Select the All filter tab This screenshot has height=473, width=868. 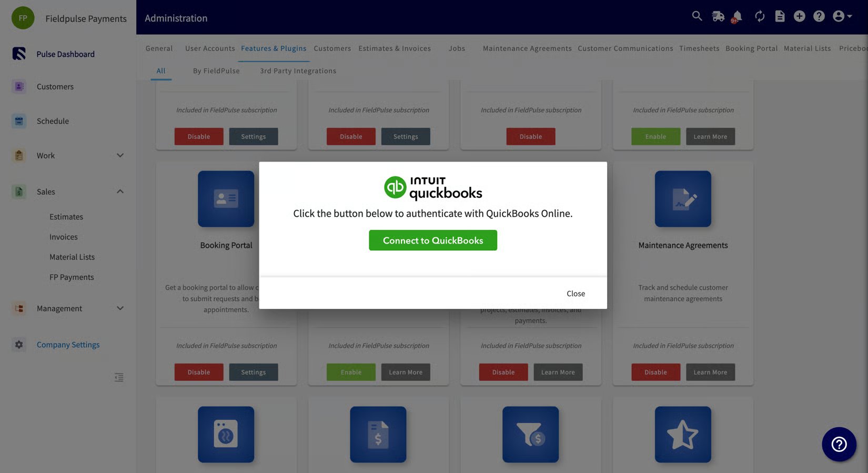161,71
